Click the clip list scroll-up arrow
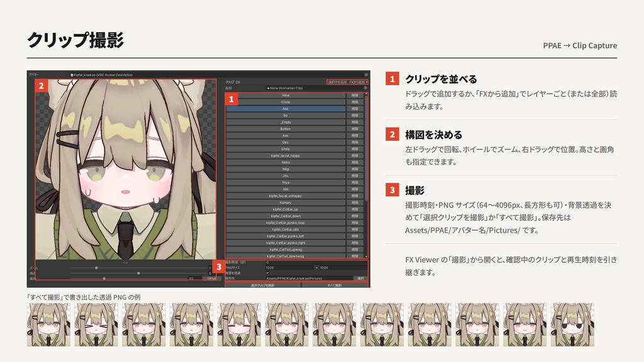644x362 pixels. [x=366, y=94]
